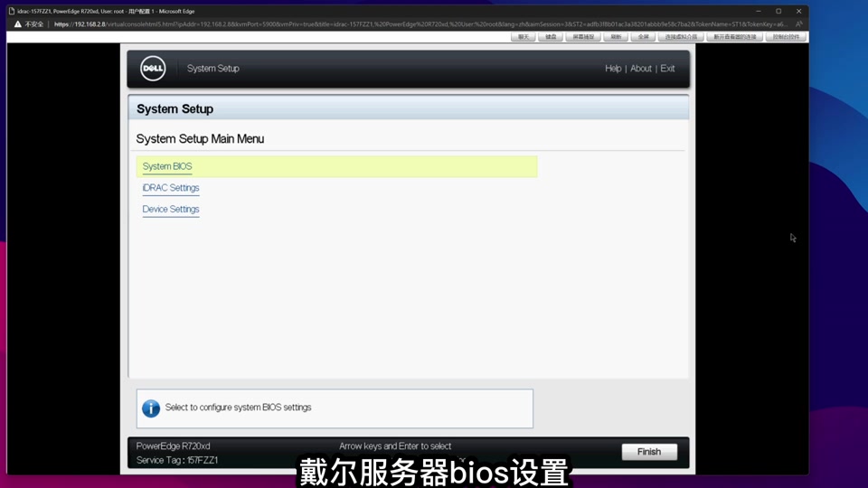
Task: Click the 新开查看器的连接 button
Action: point(734,37)
